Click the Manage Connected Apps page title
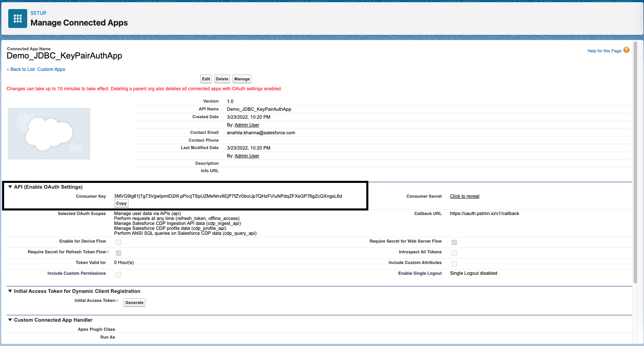644x346 pixels. point(79,23)
